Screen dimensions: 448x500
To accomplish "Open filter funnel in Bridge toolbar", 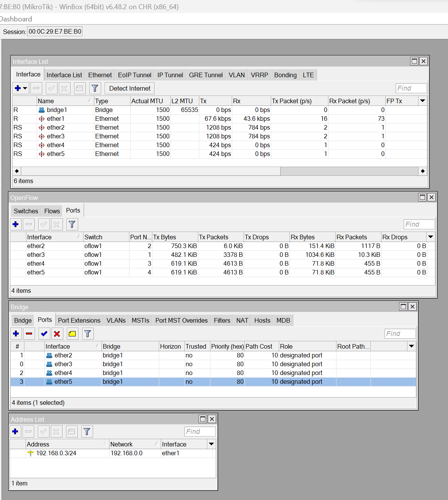I will click(87, 334).
